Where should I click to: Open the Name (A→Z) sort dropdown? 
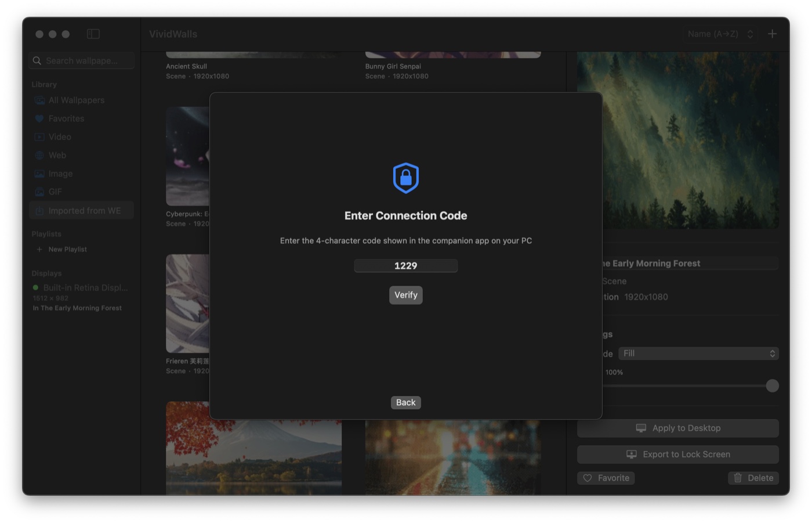719,34
